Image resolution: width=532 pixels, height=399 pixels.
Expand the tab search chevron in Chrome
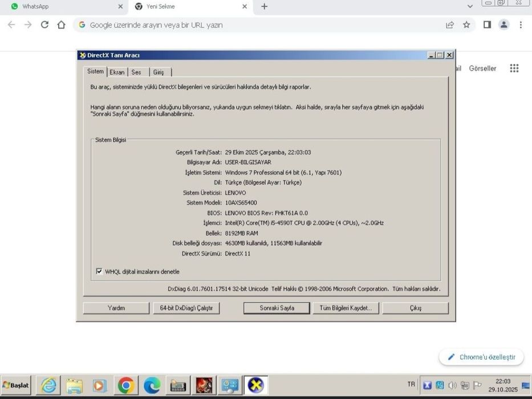pos(470,6)
